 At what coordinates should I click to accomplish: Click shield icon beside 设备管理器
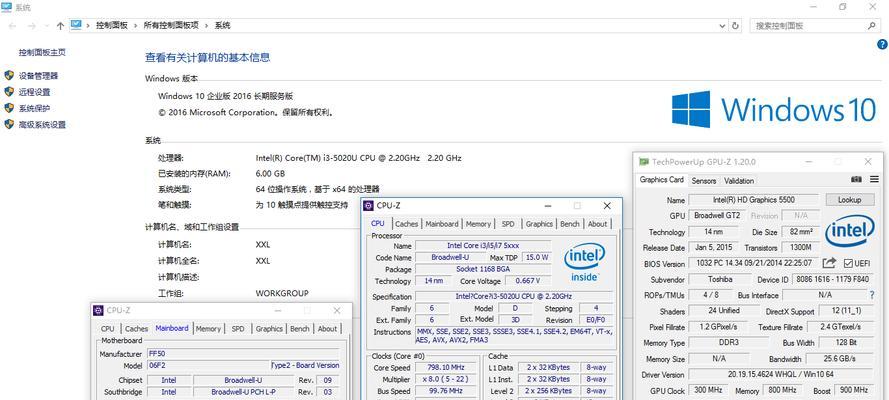pos(9,75)
